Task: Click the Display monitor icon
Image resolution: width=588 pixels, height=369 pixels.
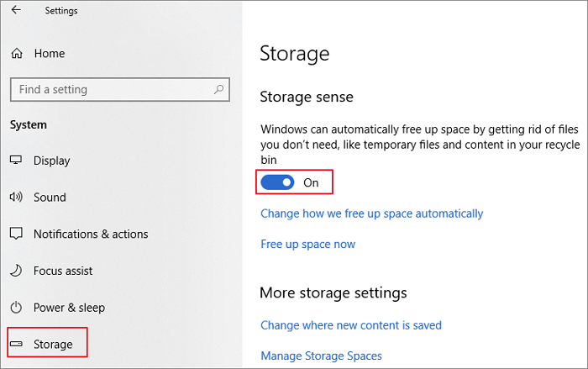Action: pos(17,161)
